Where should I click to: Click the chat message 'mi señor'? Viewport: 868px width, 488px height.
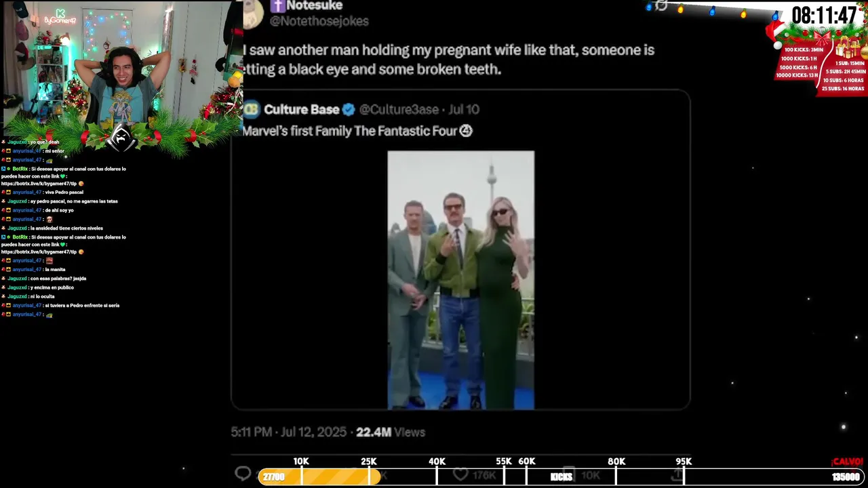pos(55,151)
